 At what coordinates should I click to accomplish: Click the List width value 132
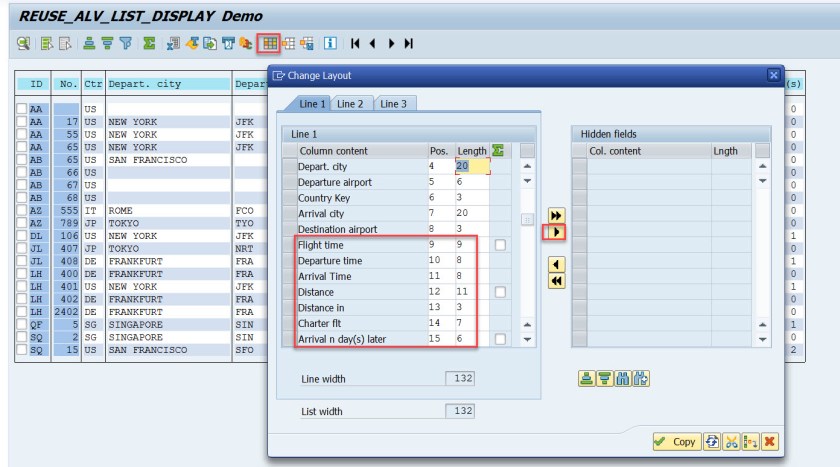coord(460,411)
